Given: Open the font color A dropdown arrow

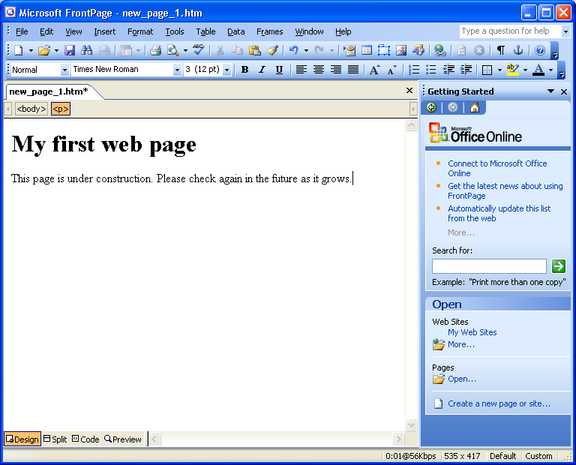Looking at the screenshot, I should pyautogui.click(x=551, y=70).
